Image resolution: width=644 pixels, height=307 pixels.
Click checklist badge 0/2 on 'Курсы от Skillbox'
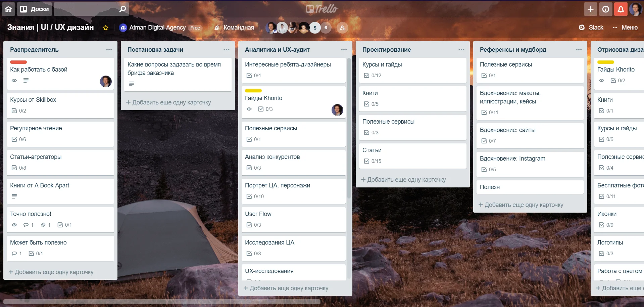pos(19,111)
